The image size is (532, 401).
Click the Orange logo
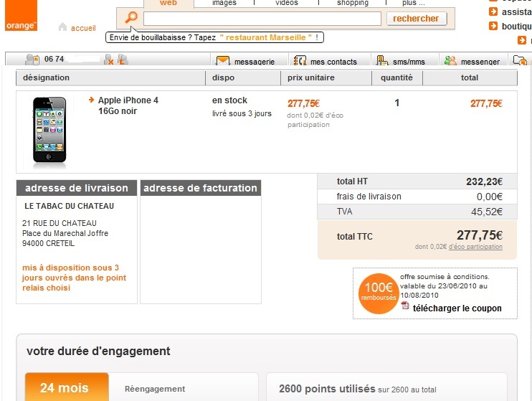click(21, 15)
